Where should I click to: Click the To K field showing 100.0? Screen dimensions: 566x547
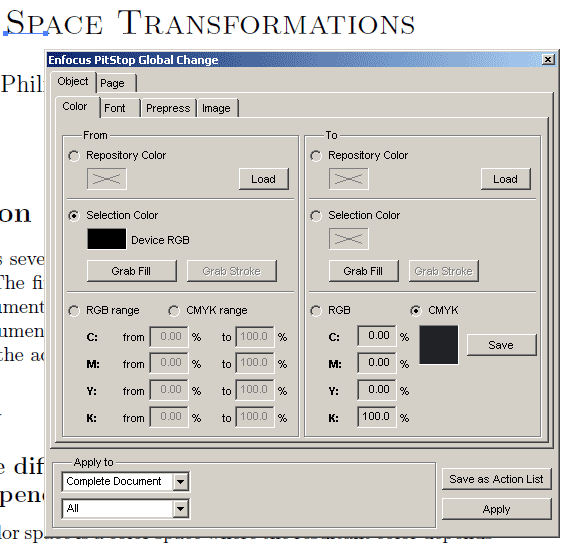click(377, 417)
